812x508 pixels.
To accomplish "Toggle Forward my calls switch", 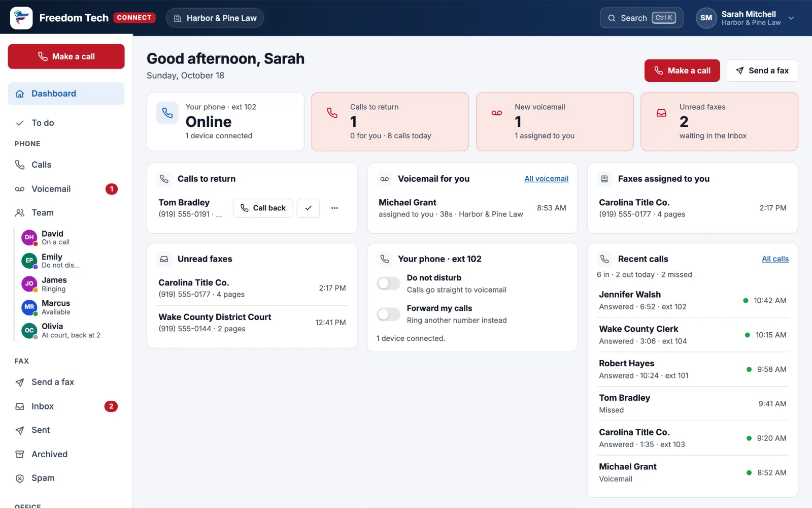I will point(389,314).
